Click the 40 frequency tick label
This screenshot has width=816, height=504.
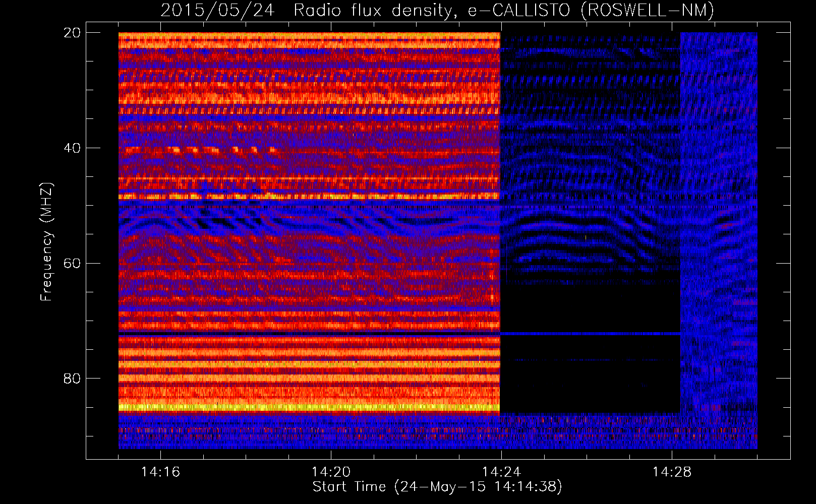tap(73, 148)
